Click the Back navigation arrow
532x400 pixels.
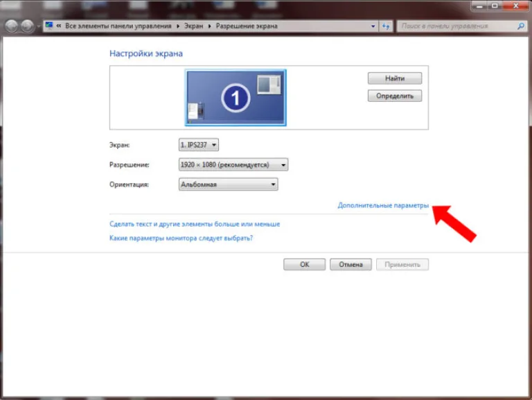tap(12, 26)
